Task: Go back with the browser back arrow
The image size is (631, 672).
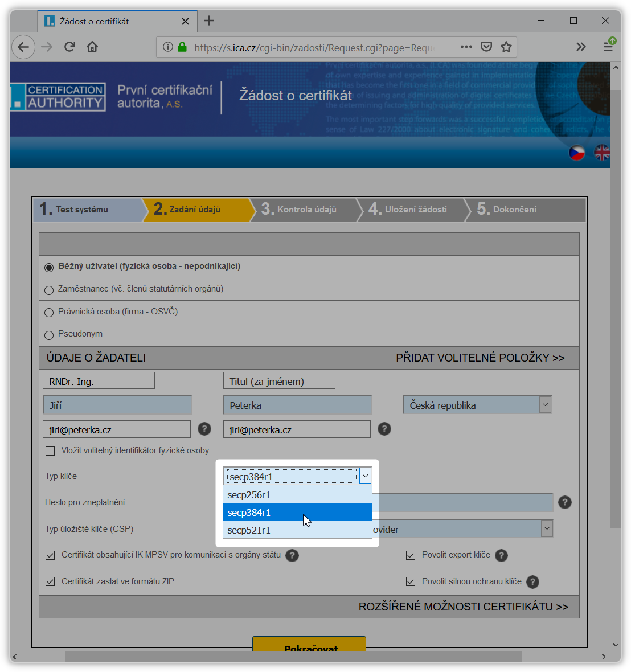Action: [x=23, y=47]
